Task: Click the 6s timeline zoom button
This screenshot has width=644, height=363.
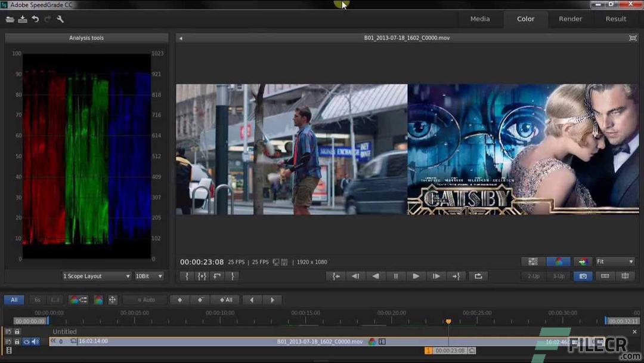Action: coord(38,300)
